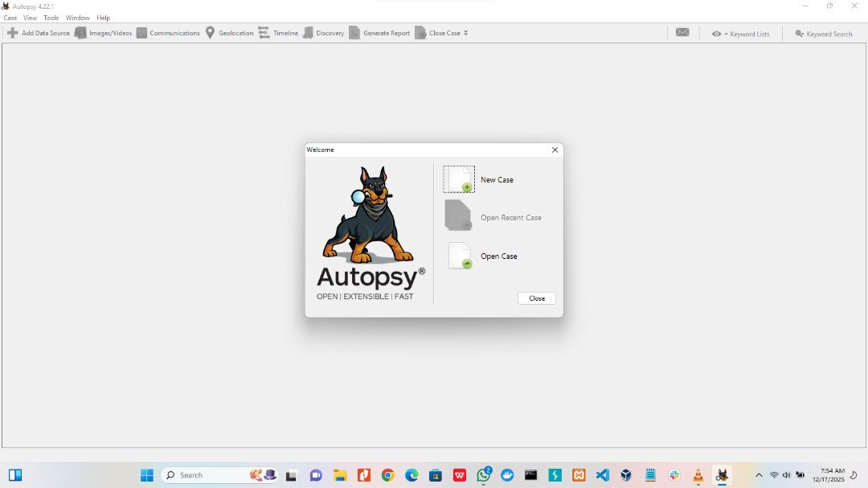Open File Explorer from the taskbar
The width and height of the screenshot is (868, 488).
340,475
